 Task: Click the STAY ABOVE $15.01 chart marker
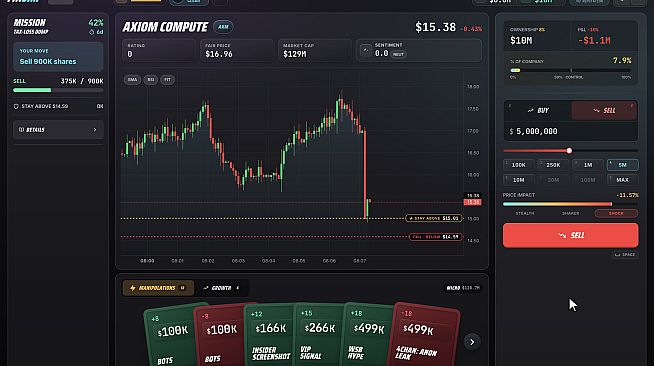pos(434,218)
